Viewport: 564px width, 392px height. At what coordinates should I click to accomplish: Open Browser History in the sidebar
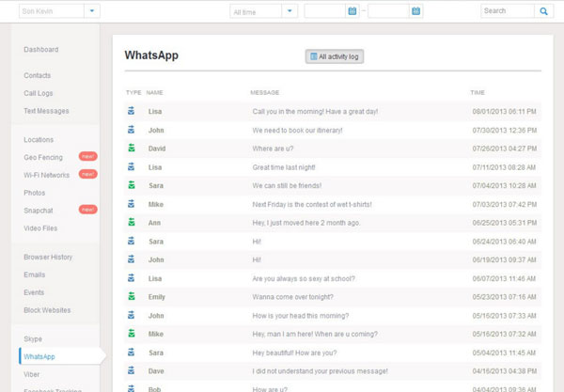coord(48,257)
